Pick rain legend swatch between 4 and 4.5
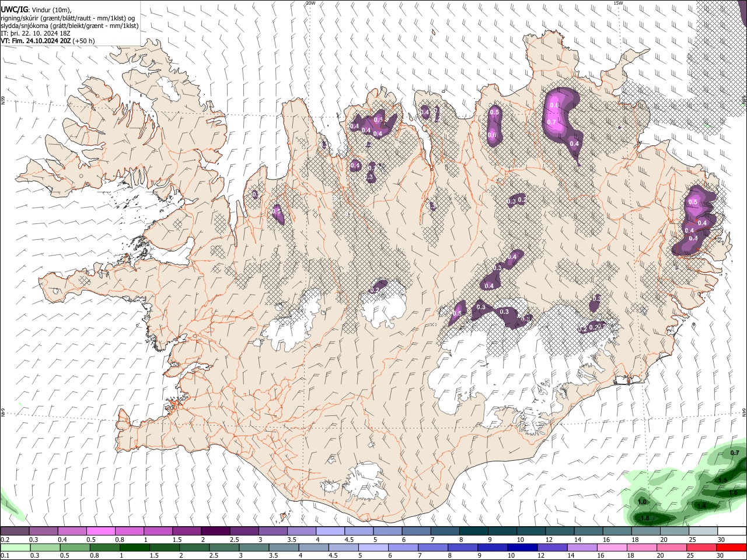 [x=313, y=547]
